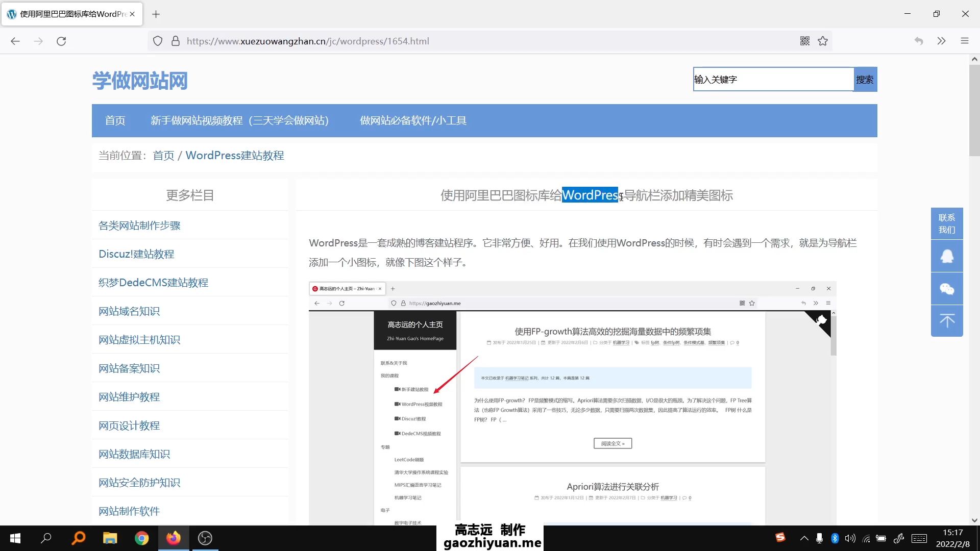Click the network wifi tray icon
980x551 pixels.
click(x=866, y=538)
